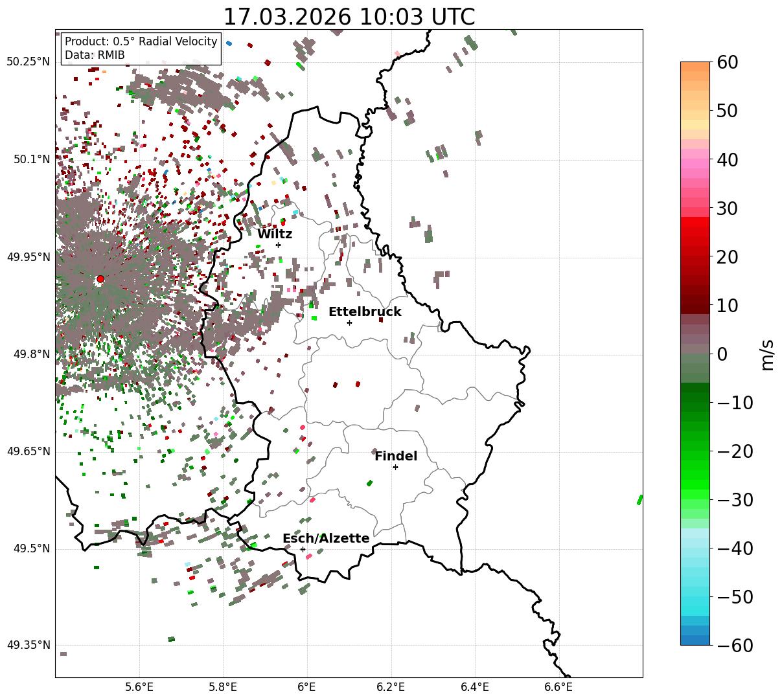Click the Wiltz station cross marker
Image resolution: width=782 pixels, height=700 pixels.
pos(278,245)
